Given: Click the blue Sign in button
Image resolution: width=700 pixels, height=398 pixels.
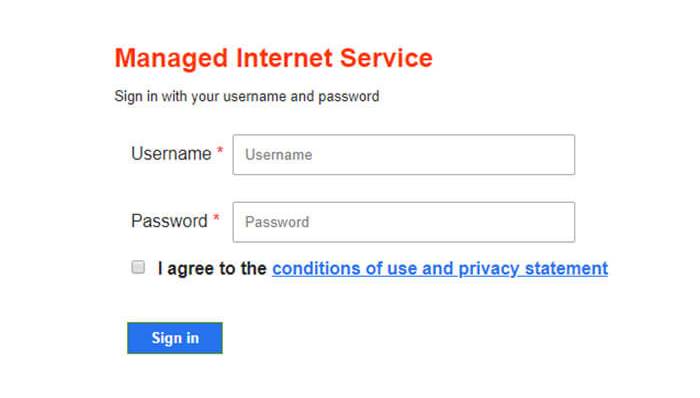Looking at the screenshot, I should tap(175, 338).
